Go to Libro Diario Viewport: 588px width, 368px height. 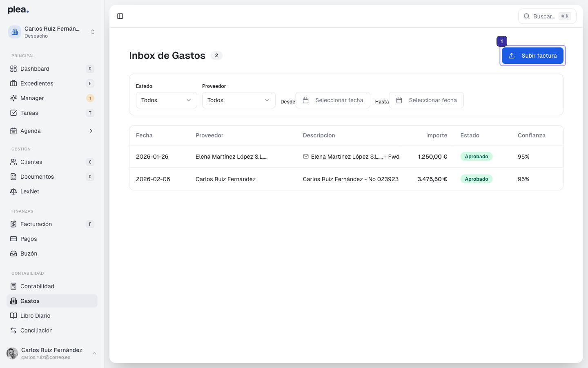click(52, 316)
